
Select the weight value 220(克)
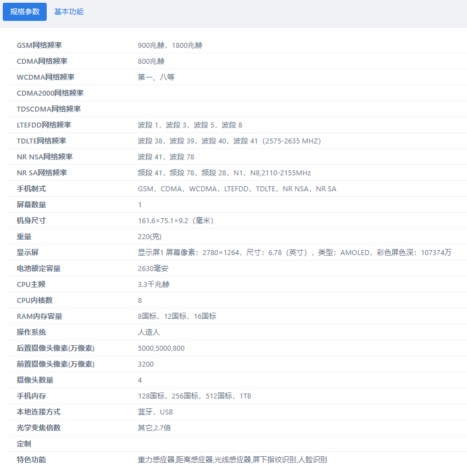[149, 236]
